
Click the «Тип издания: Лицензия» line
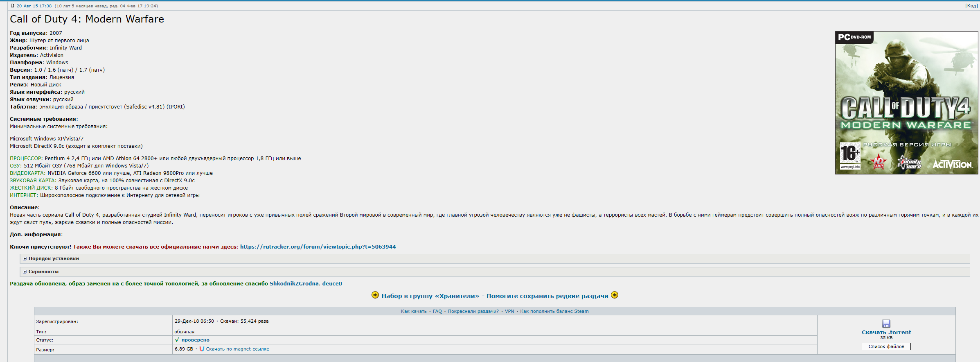(x=42, y=77)
